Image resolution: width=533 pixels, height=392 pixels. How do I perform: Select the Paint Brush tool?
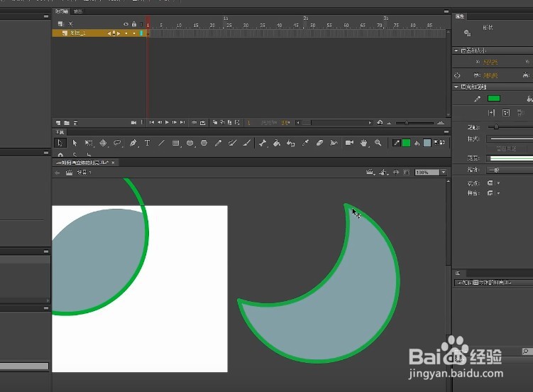[233, 143]
